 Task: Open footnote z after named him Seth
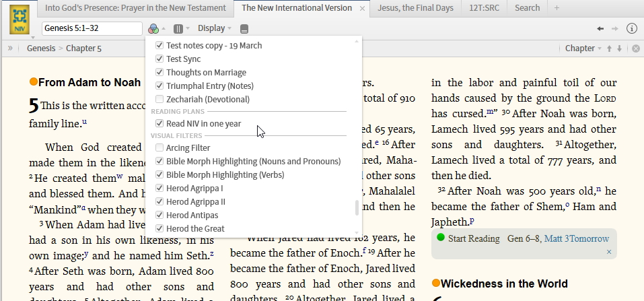[212, 254]
